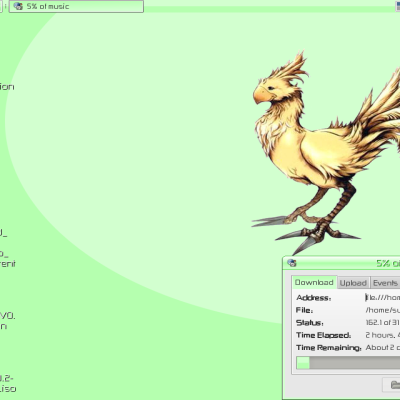The image size is (400, 400).
Task: Click the "Time Elapsed:" label
Action: 323,335
